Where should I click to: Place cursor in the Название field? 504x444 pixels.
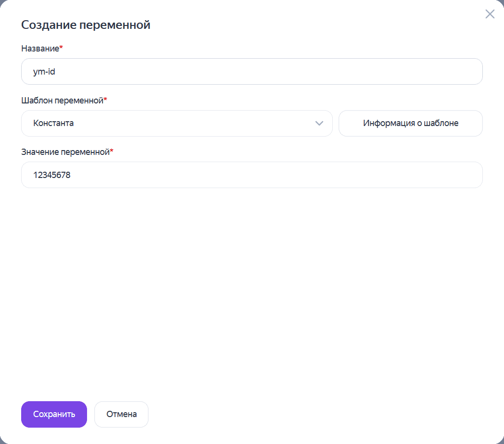252,71
